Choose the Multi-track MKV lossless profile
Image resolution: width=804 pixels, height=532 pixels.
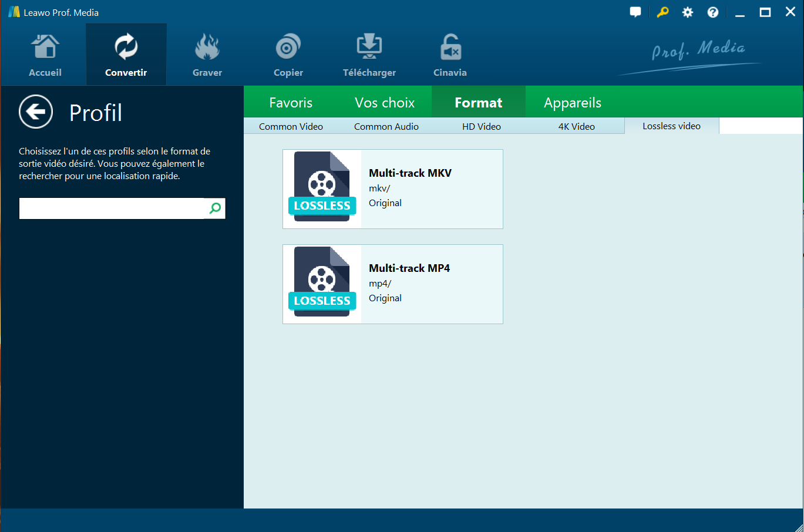click(392, 189)
